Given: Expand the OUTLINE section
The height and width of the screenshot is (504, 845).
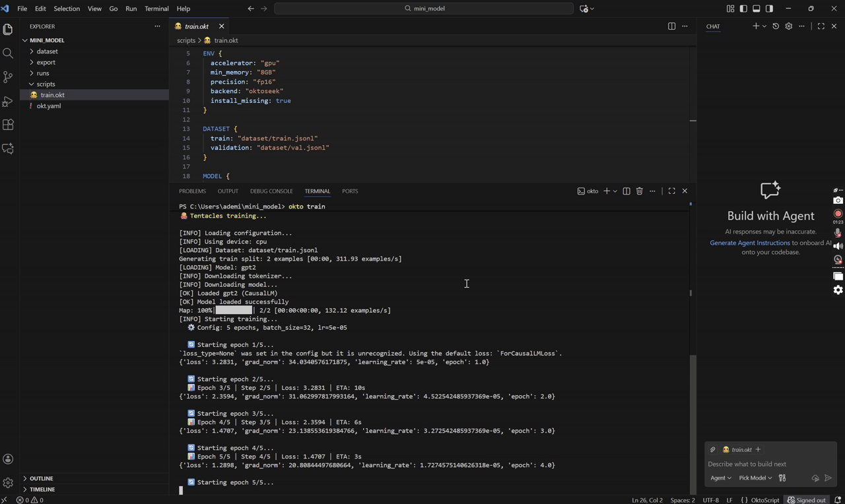Looking at the screenshot, I should click(x=41, y=478).
